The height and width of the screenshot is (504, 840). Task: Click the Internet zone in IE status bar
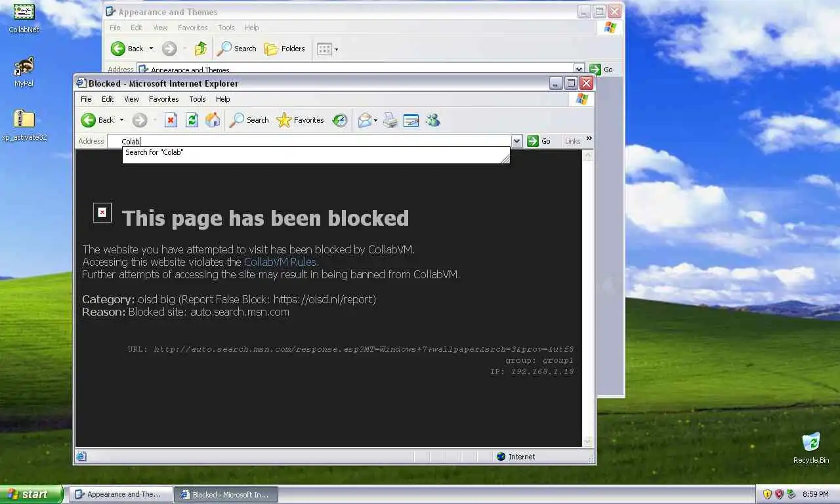click(516, 456)
